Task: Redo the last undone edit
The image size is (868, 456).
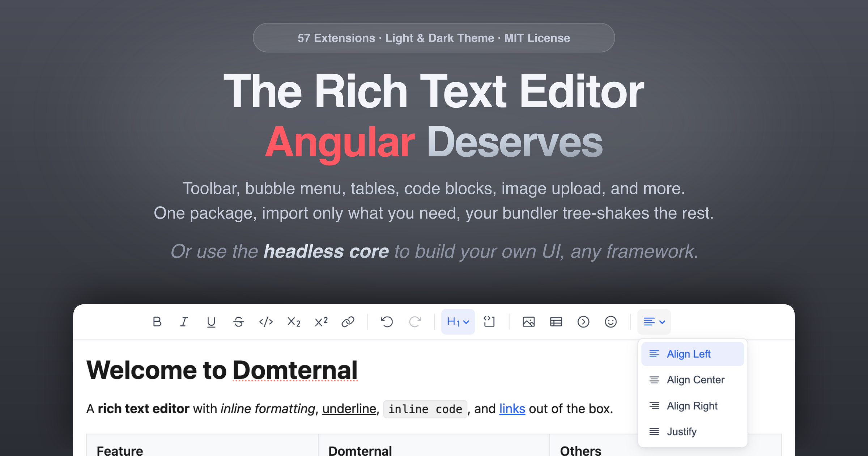Action: (x=415, y=322)
